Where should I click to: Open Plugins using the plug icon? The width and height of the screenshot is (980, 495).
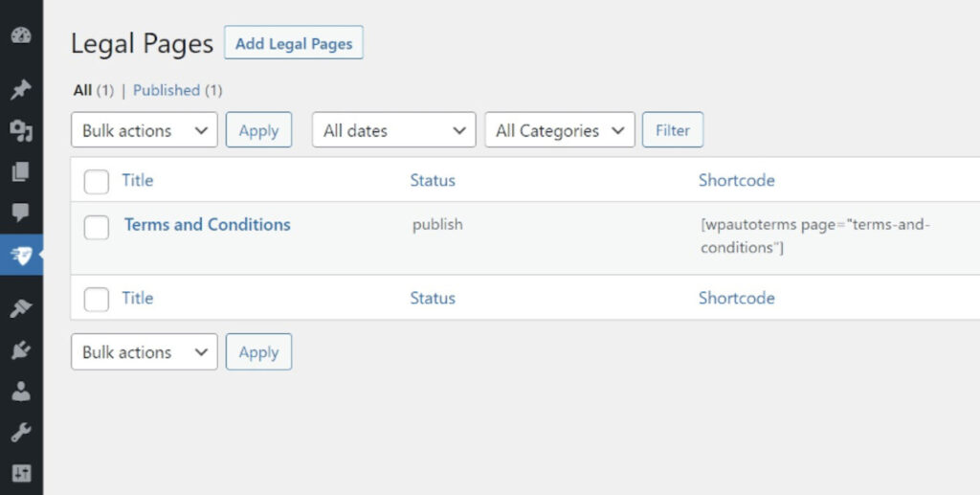(x=21, y=350)
